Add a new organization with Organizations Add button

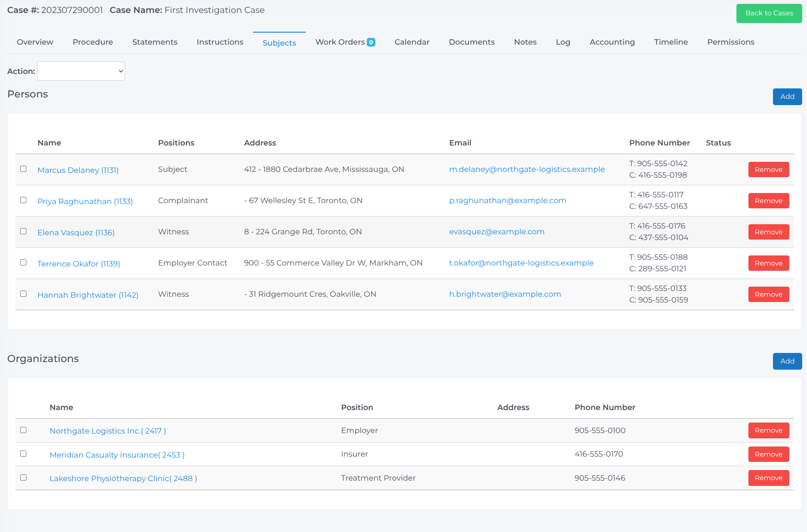pos(787,361)
